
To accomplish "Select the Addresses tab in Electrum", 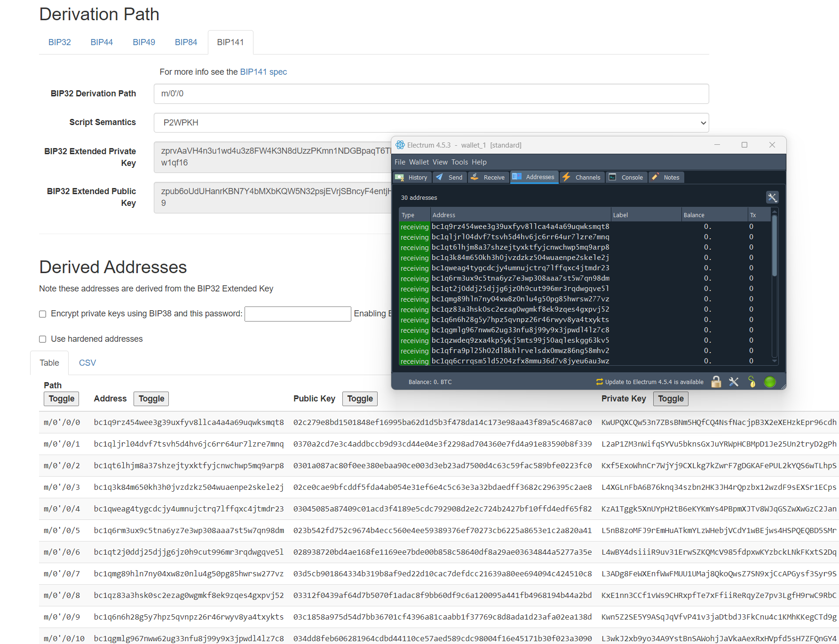I will click(534, 177).
